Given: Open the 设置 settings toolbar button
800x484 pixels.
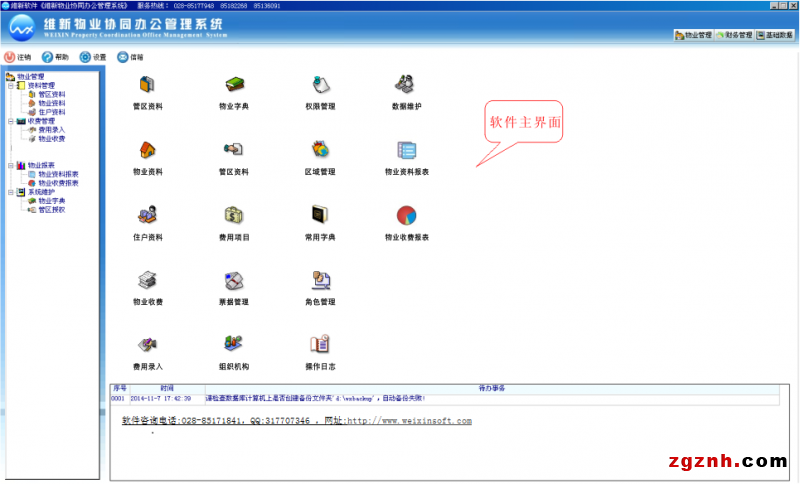Looking at the screenshot, I should tap(93, 57).
